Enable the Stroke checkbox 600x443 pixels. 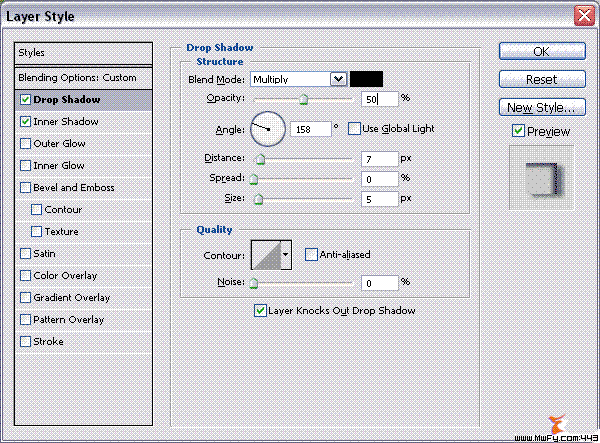25,342
